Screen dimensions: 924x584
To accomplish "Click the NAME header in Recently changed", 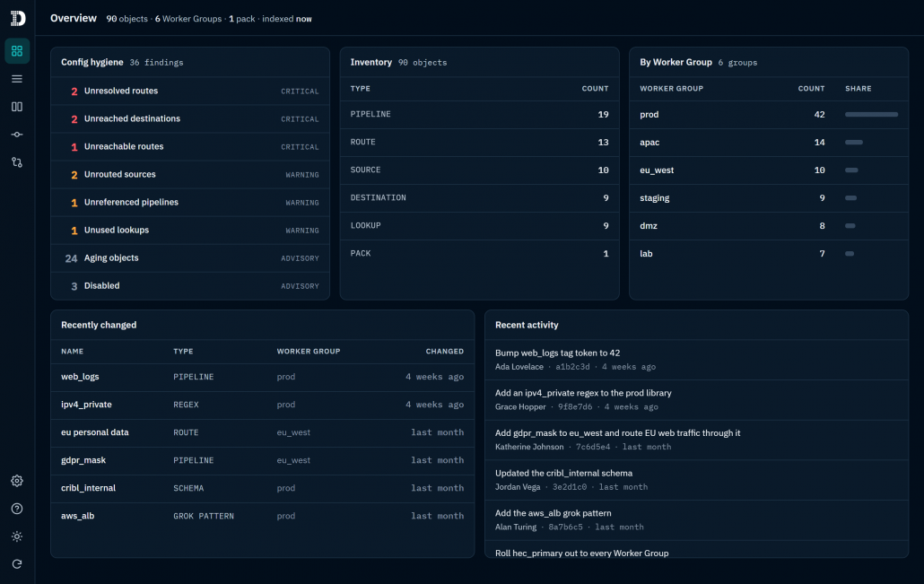I will (x=72, y=352).
